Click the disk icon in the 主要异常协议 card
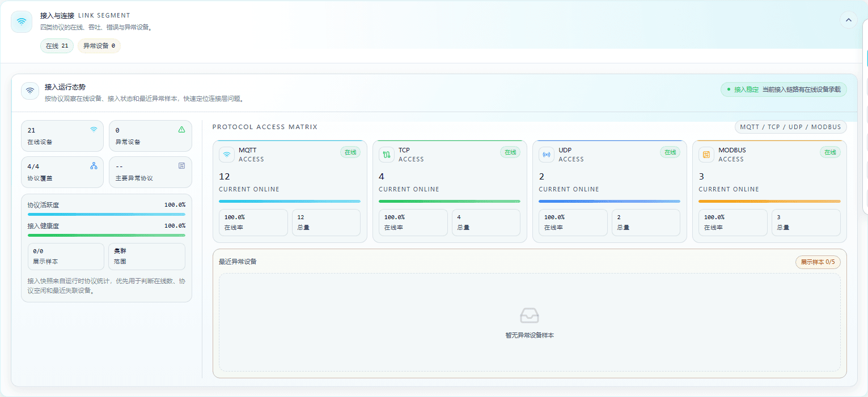Viewport: 868px width, 397px height. pyautogui.click(x=182, y=166)
